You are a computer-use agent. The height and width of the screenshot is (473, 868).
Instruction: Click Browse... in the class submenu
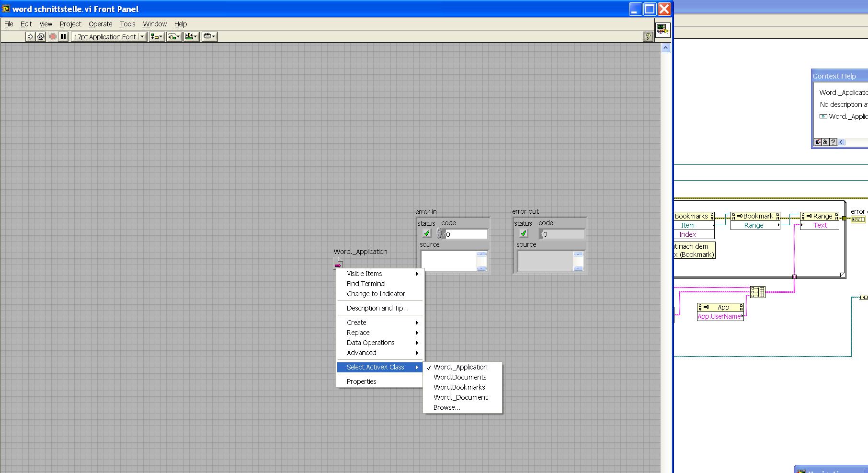pos(463,407)
